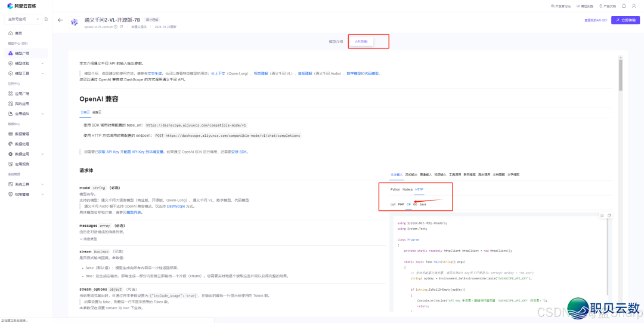Open the 主账号空间 workspace dropdown
Viewport: 644px width, 323px height.
click(23, 19)
